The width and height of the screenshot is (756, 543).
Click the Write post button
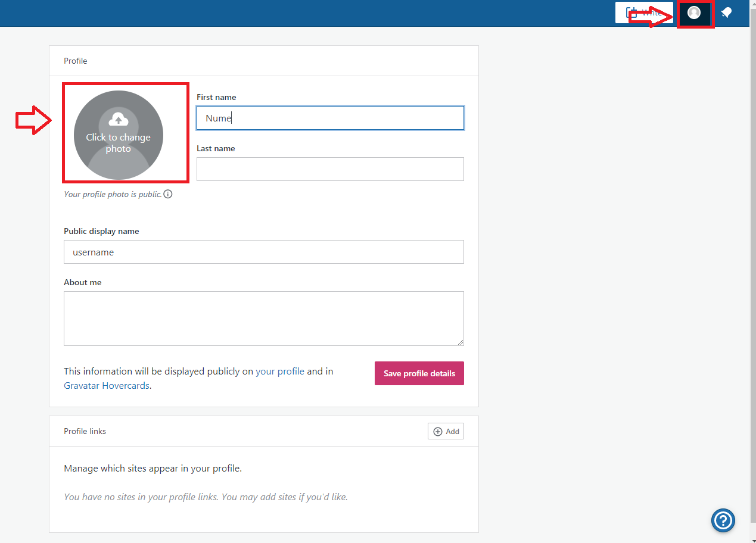(643, 13)
